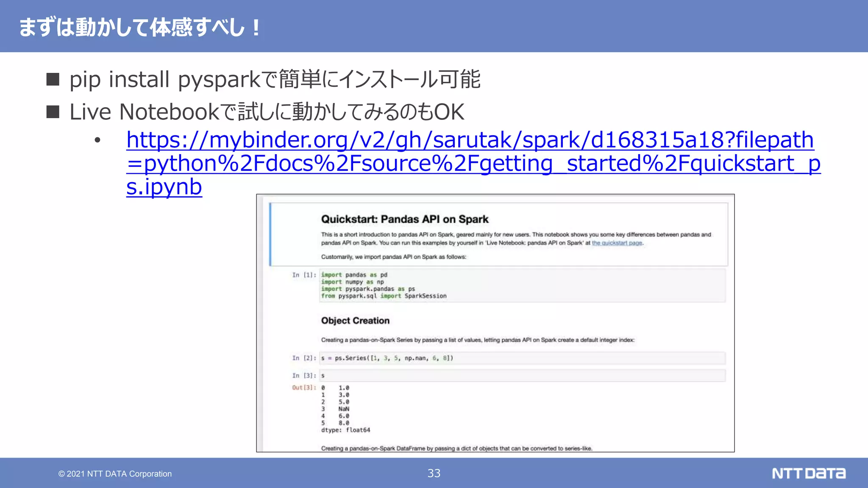This screenshot has height=488, width=868.
Task: Click the 2021 NTT DATA Corporation copyright text
Action: 115,474
